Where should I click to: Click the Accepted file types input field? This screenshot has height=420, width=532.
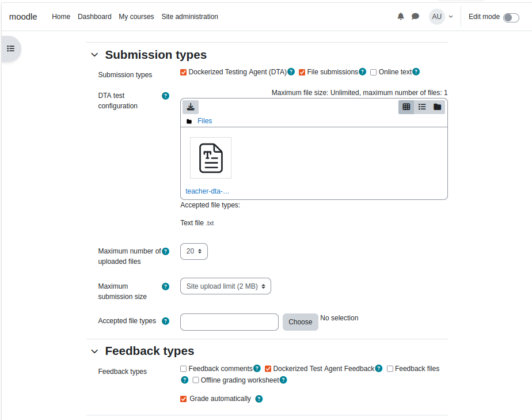229,322
